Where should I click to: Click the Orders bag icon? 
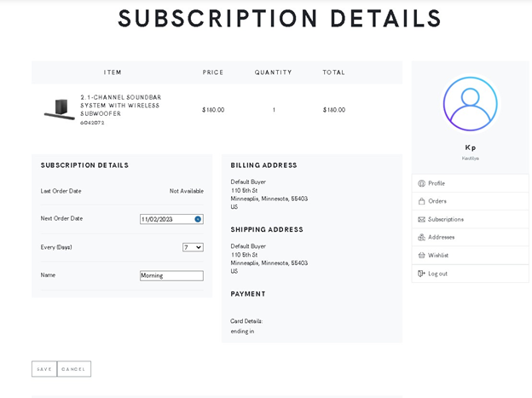421,201
